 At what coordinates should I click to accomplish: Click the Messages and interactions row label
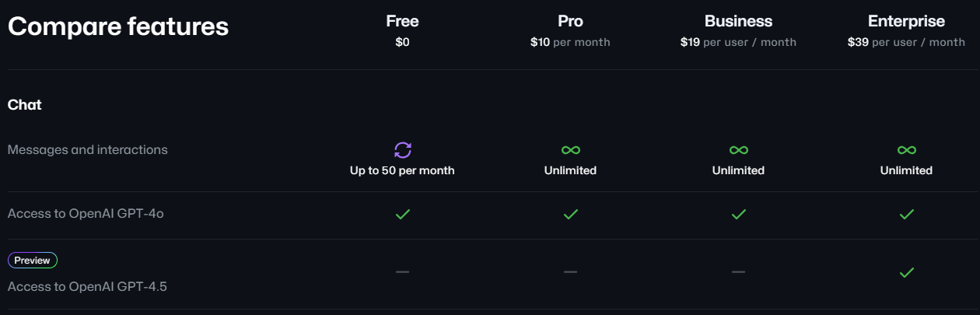pyautogui.click(x=88, y=149)
